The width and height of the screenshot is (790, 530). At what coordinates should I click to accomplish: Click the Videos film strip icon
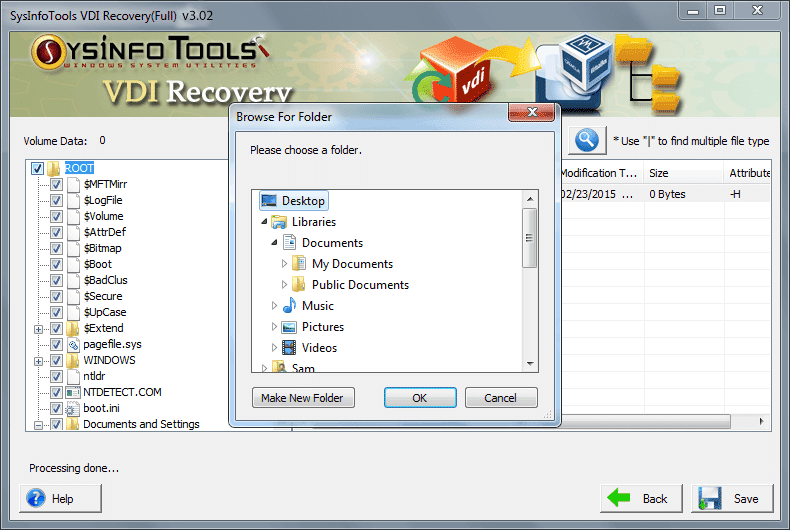[289, 348]
